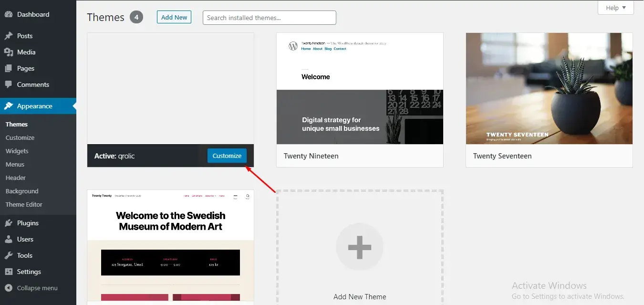Open Add New Theme uploader
644x305 pixels.
(x=360, y=247)
